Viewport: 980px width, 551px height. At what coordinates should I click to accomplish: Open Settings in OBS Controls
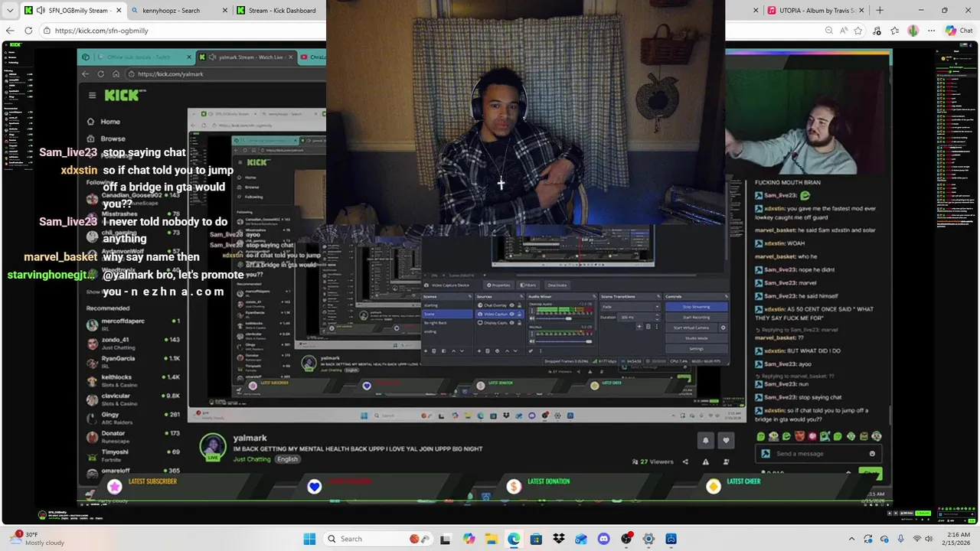[x=697, y=348]
